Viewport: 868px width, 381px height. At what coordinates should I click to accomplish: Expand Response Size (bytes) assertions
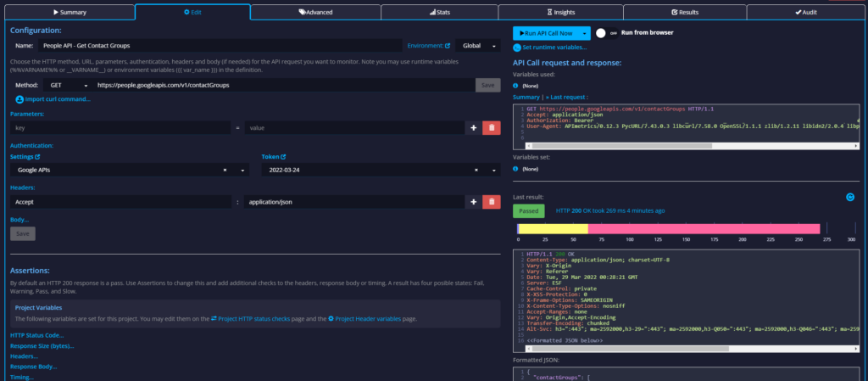(x=42, y=345)
